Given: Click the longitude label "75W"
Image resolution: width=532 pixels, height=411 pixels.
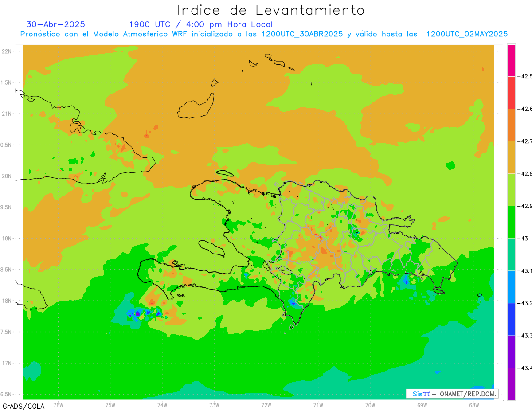Looking at the screenshot, I should pos(110,405).
